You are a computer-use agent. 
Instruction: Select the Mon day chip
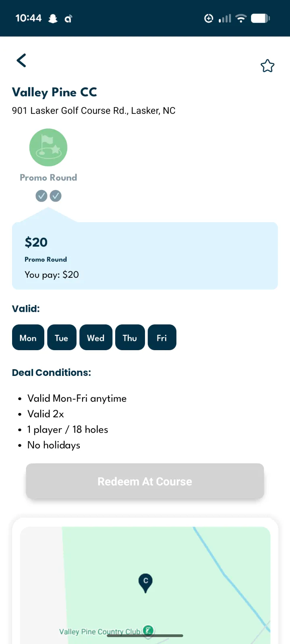pyautogui.click(x=28, y=337)
